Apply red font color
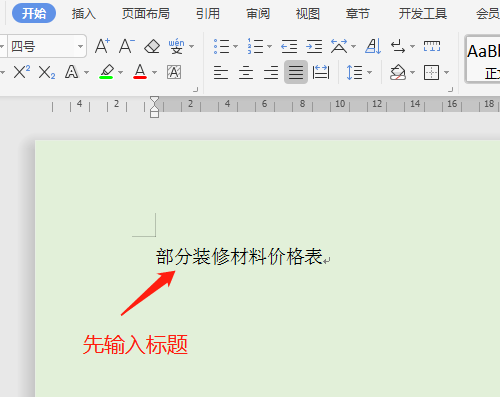Viewport: 500px width, 397px height. (x=140, y=72)
